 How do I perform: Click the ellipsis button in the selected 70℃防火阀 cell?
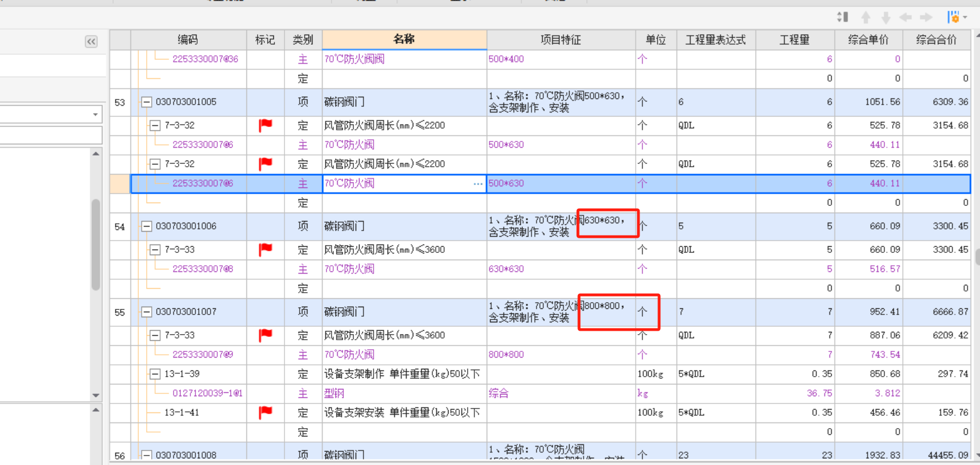click(478, 184)
